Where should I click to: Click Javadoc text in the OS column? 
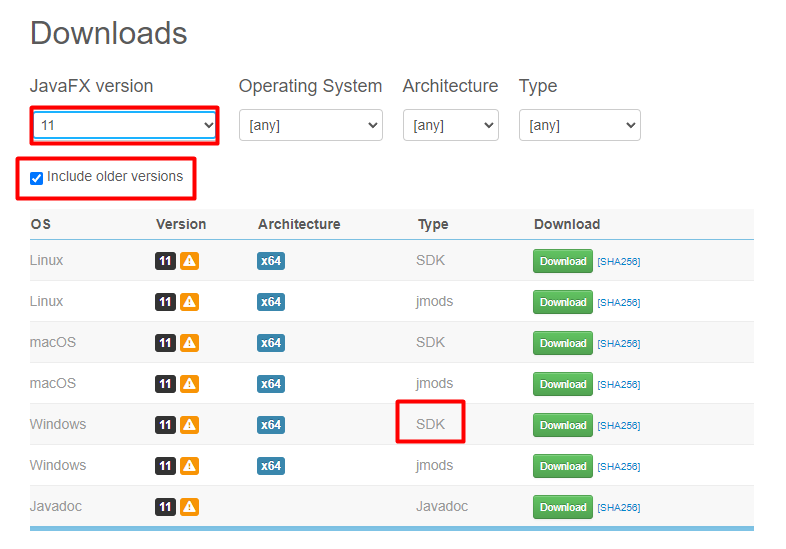coord(56,506)
